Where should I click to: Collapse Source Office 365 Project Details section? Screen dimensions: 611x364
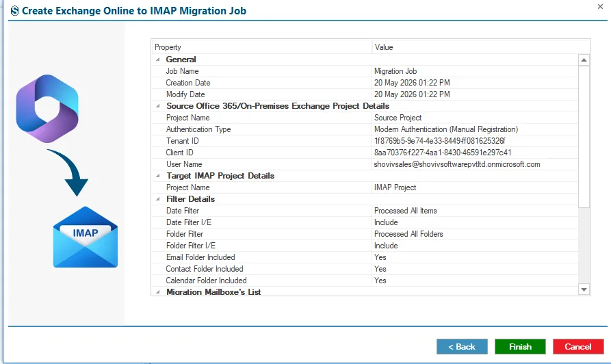point(158,106)
